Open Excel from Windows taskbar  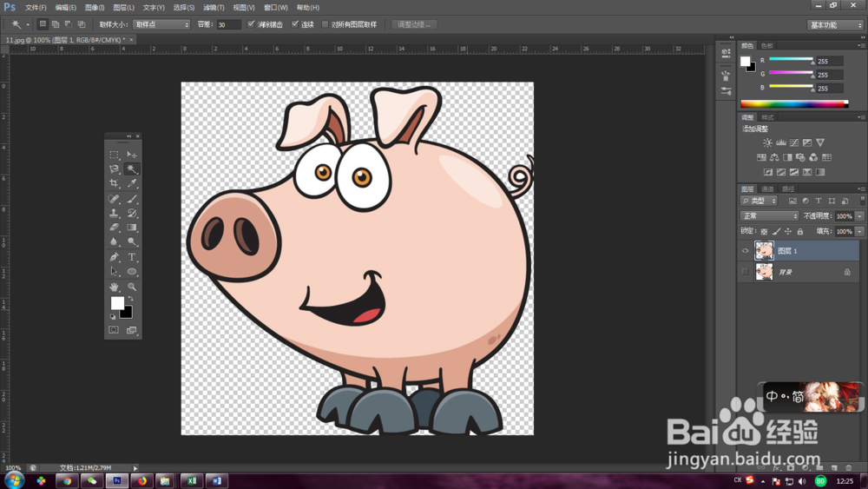(192, 480)
